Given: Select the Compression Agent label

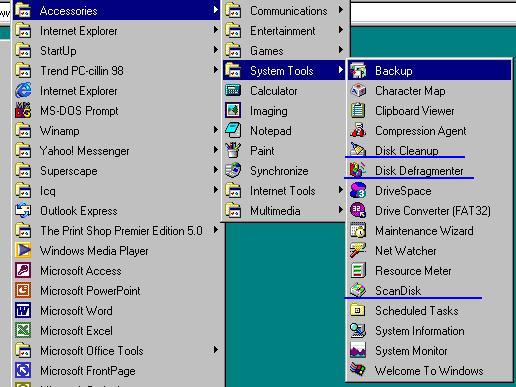Looking at the screenshot, I should point(421,131).
